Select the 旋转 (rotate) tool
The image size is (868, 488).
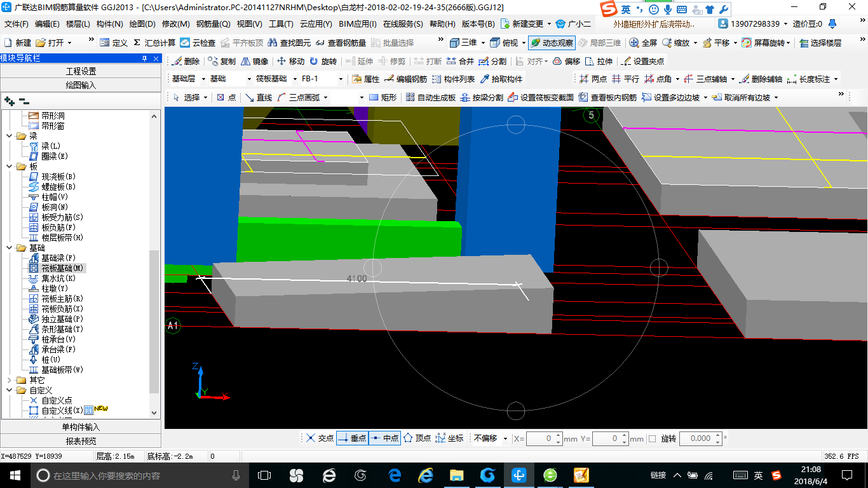coord(323,62)
